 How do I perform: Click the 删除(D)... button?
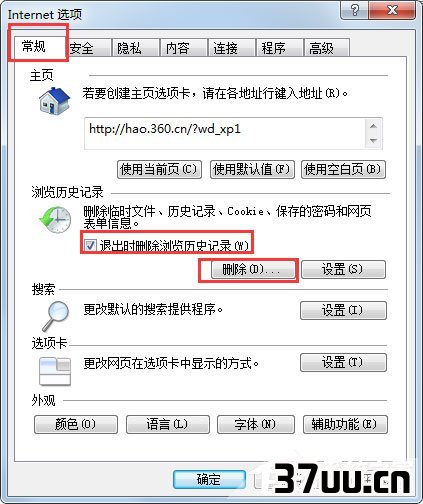253,269
